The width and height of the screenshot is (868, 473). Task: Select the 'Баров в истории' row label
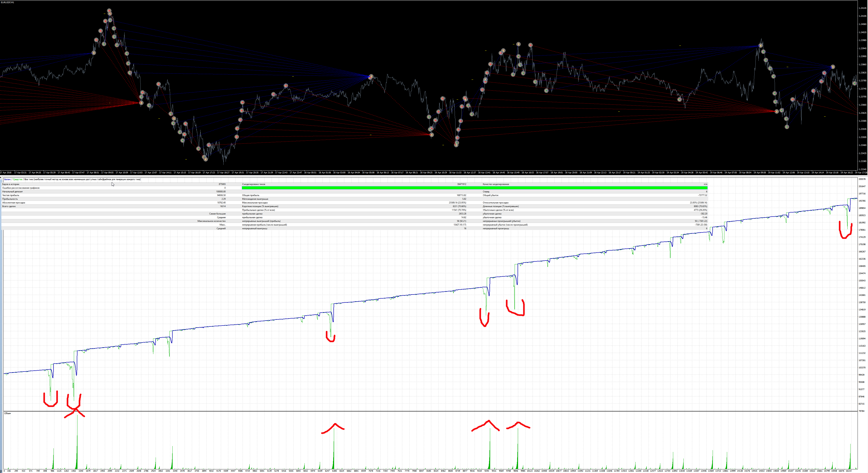11,184
